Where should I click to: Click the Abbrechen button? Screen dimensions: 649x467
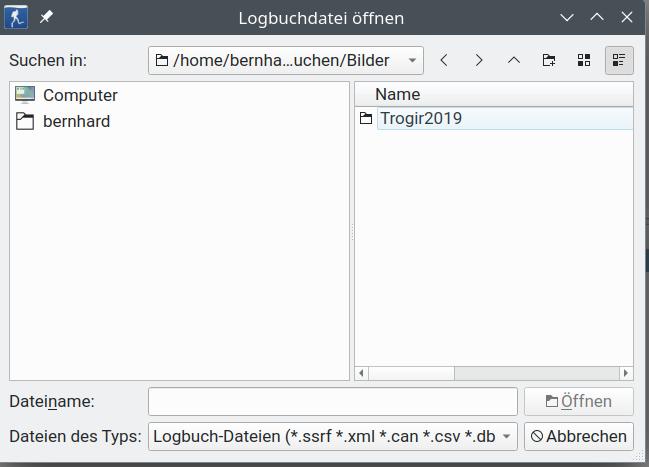coord(579,436)
